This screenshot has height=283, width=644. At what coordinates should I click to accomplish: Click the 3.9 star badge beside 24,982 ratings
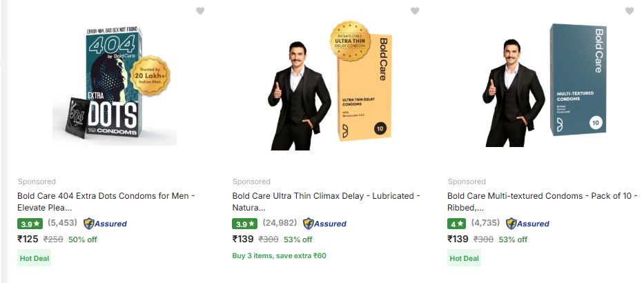coord(245,224)
